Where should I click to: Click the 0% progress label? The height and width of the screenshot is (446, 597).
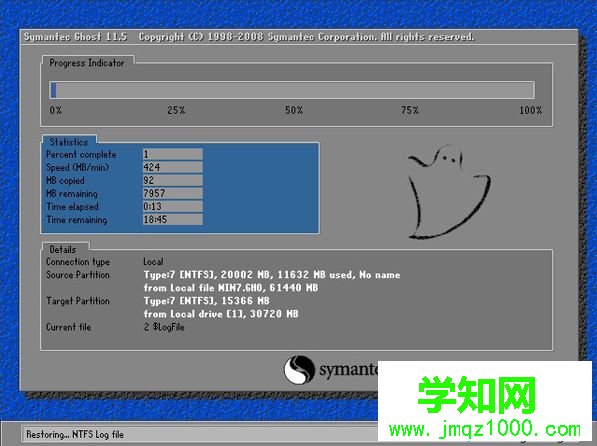[x=56, y=110]
